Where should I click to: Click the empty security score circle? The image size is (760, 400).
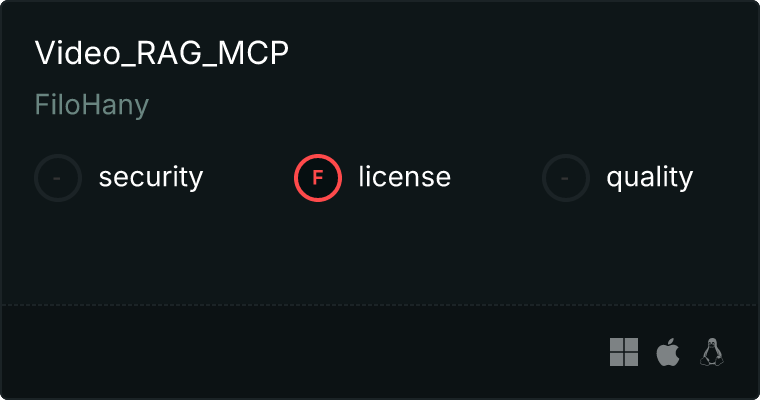pyautogui.click(x=58, y=178)
